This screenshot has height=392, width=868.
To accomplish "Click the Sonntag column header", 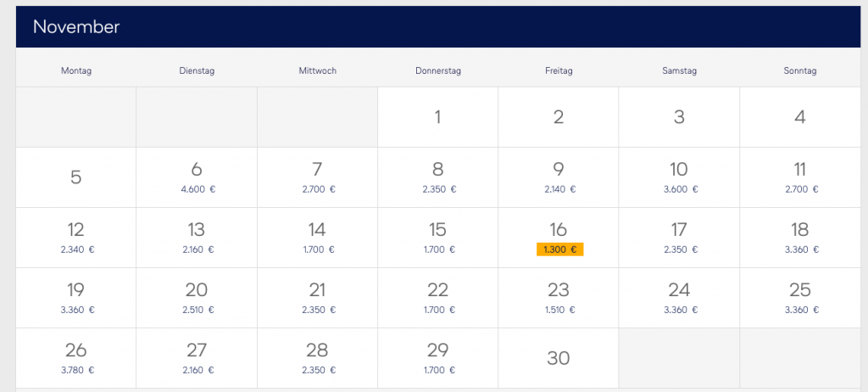I will (800, 71).
